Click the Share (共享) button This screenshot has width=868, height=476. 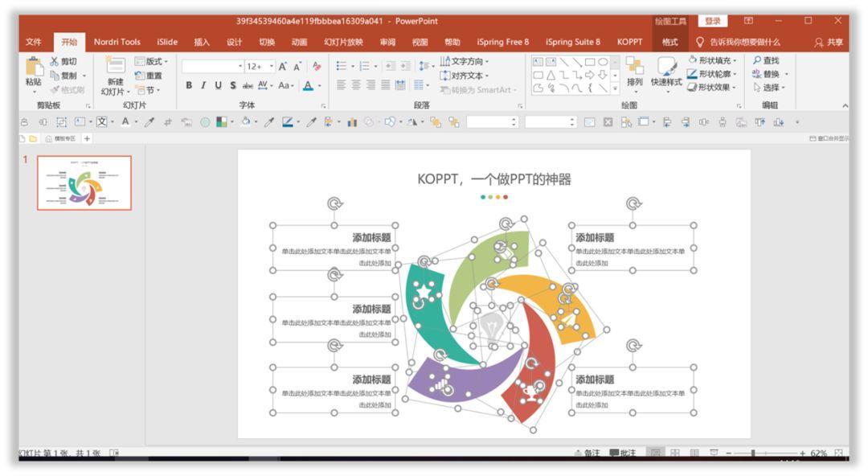point(829,42)
